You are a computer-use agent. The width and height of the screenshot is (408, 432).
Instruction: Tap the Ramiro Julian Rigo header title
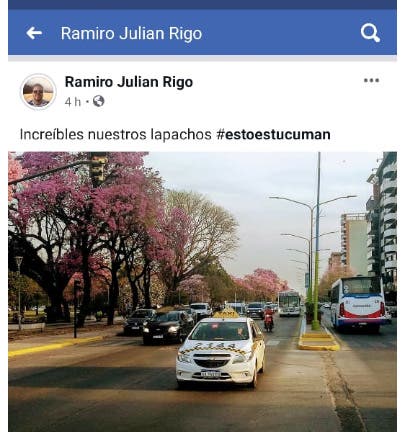click(131, 33)
